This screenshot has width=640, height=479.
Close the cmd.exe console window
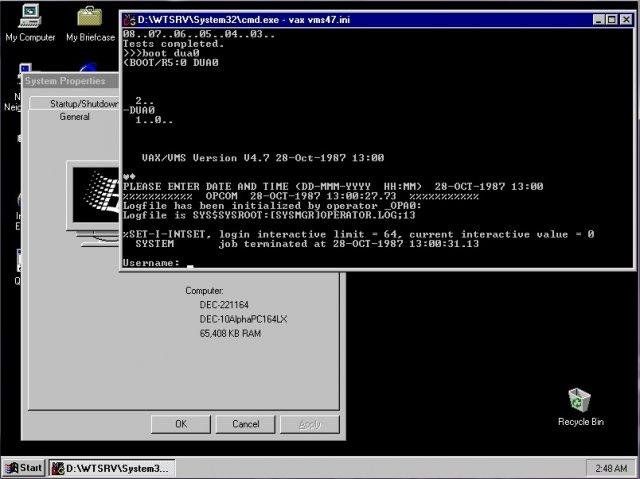pyautogui.click(x=626, y=20)
